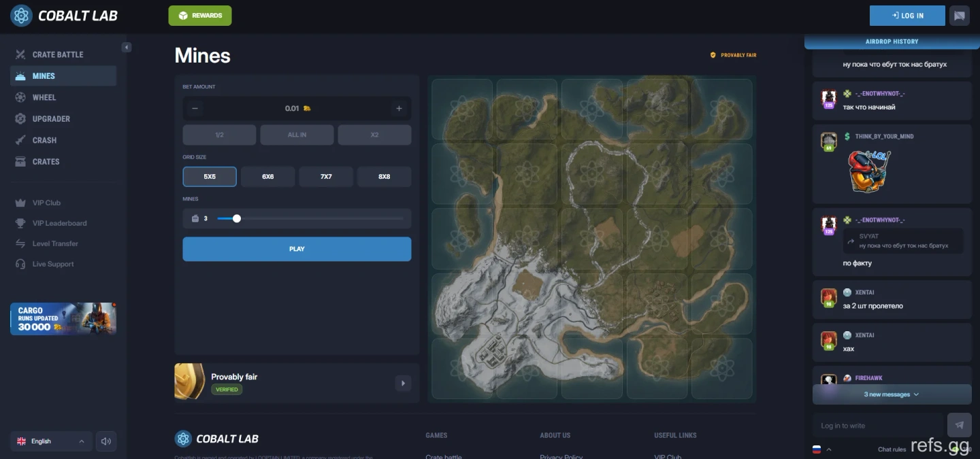Click the LOL sticker in chat
The width and height of the screenshot is (980, 459).
coord(868,171)
